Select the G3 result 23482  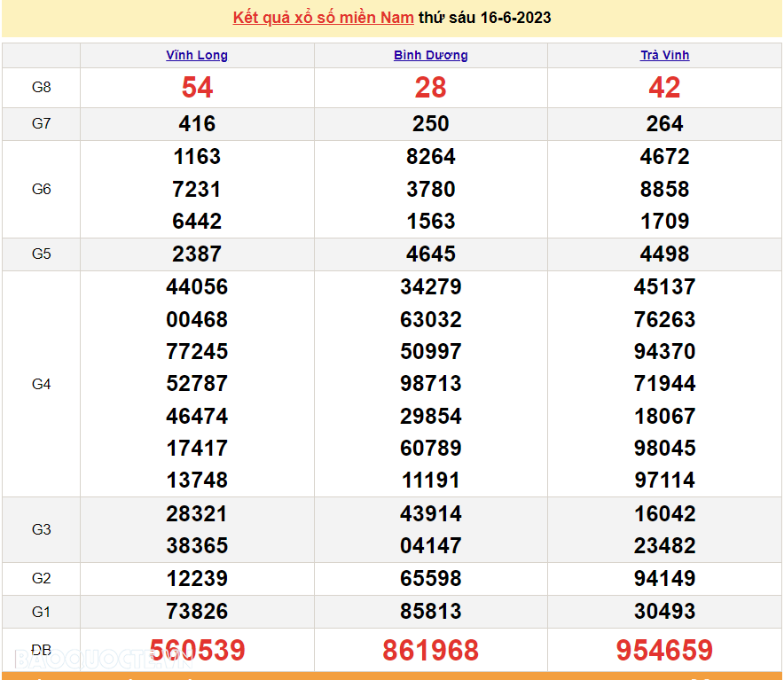pos(664,546)
